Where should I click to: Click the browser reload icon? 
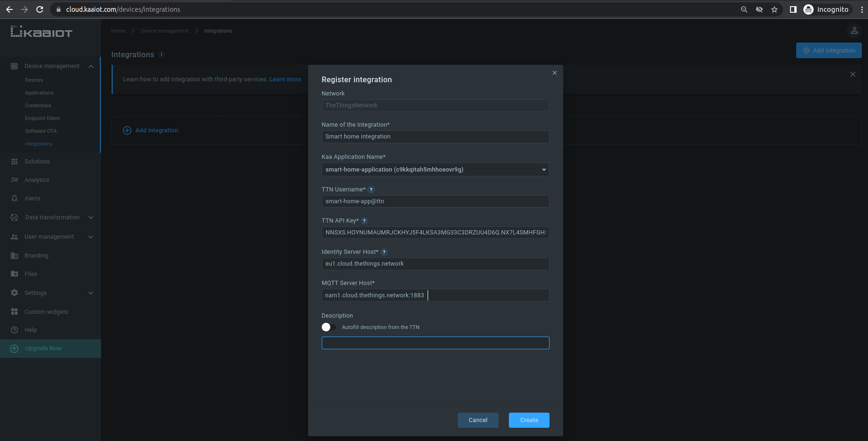pyautogui.click(x=40, y=9)
